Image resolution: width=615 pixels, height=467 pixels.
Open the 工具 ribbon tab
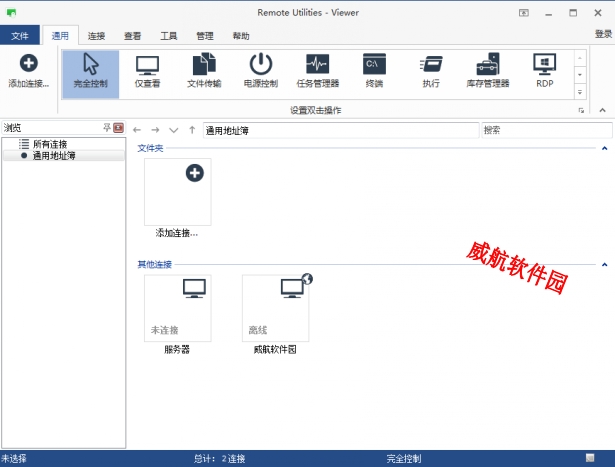point(168,35)
